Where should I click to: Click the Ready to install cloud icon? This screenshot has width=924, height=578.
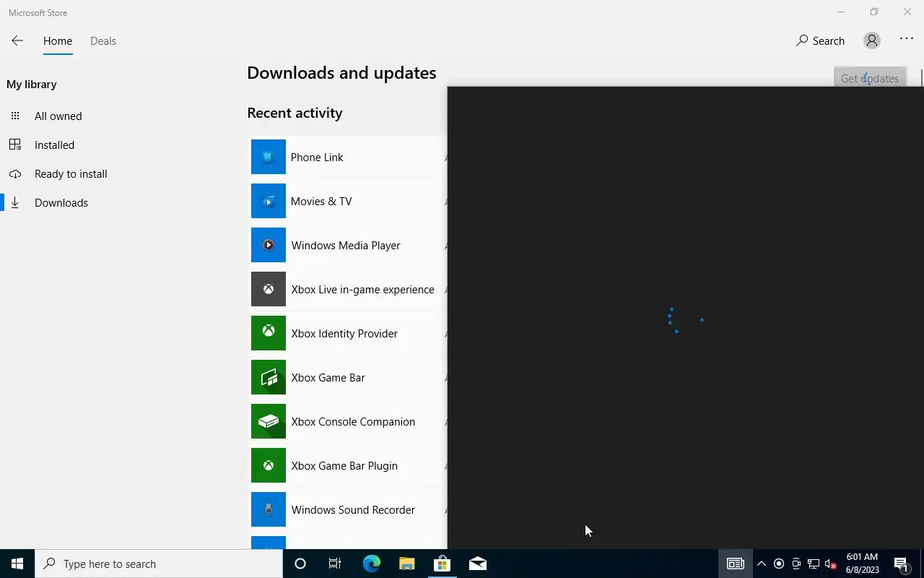coord(15,174)
